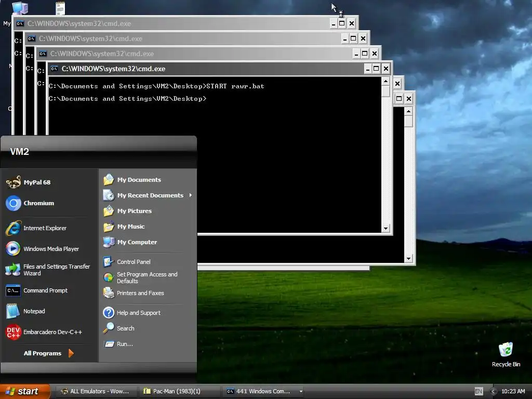
Task: Click the EN language indicator in tray
Action: click(478, 391)
